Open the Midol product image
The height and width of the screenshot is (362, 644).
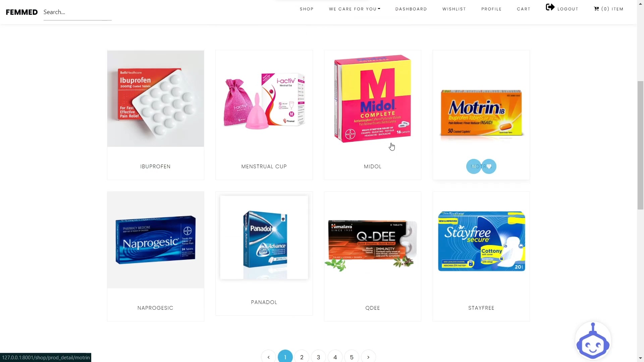click(x=373, y=99)
